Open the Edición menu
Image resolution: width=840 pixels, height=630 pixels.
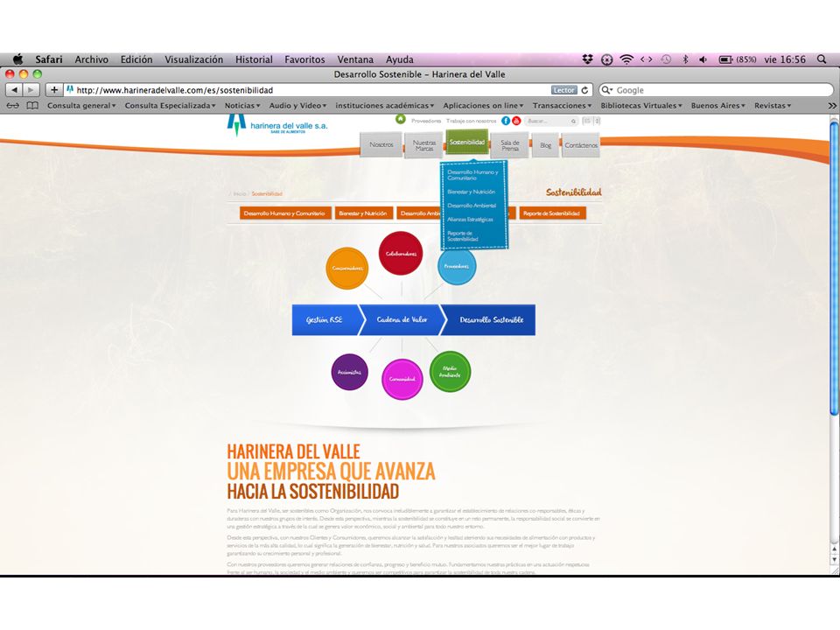click(x=136, y=59)
